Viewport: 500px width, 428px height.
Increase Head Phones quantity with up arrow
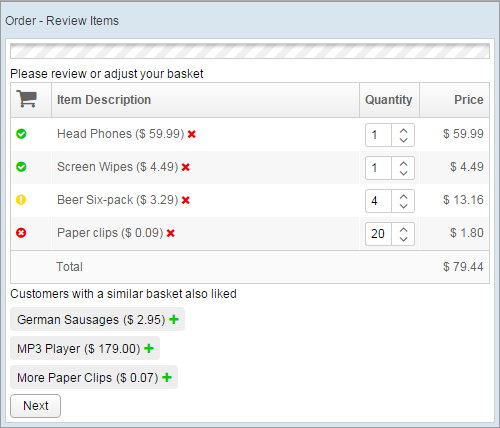click(403, 131)
